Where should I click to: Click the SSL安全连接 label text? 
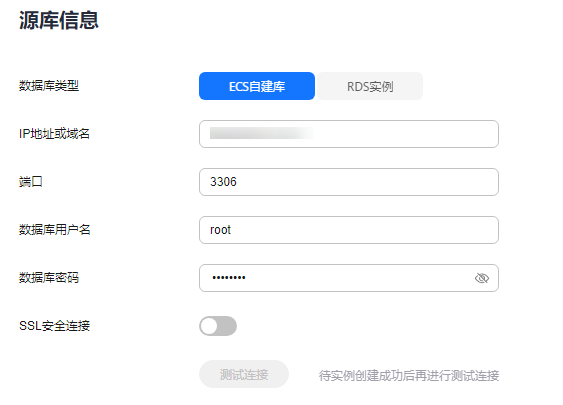click(54, 326)
